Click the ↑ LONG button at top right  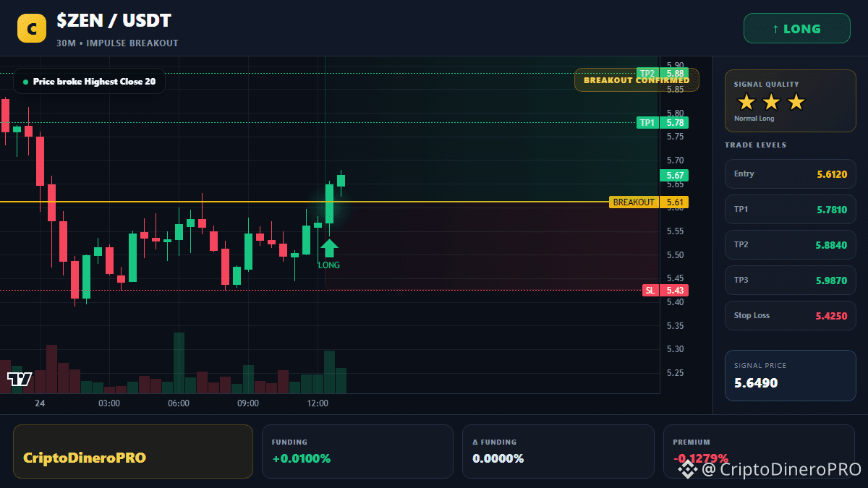[x=797, y=29]
